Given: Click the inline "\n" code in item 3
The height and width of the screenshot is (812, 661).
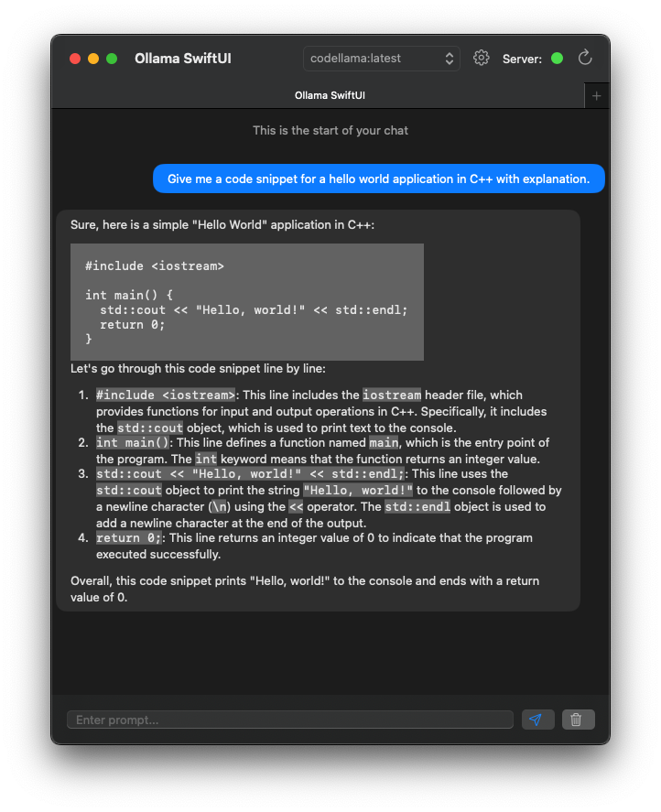Looking at the screenshot, I should 219,506.
